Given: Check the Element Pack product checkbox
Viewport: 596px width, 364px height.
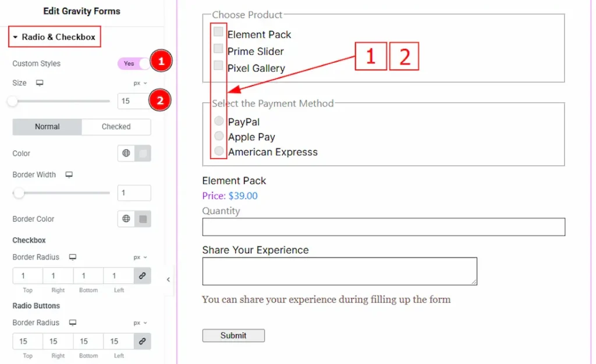Looking at the screenshot, I should click(x=218, y=31).
